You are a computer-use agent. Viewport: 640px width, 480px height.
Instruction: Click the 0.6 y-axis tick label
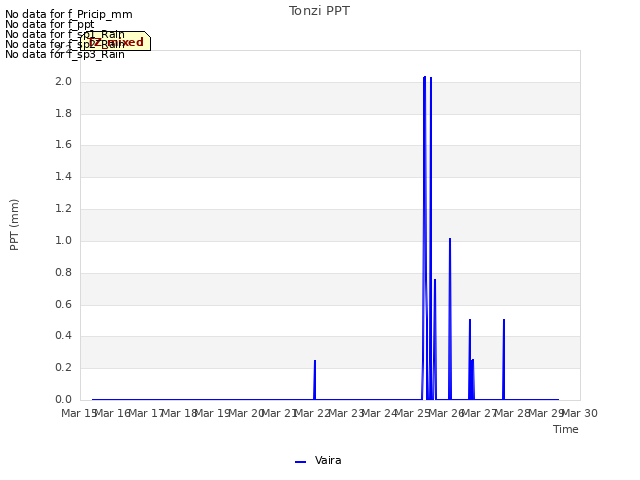pos(63,304)
